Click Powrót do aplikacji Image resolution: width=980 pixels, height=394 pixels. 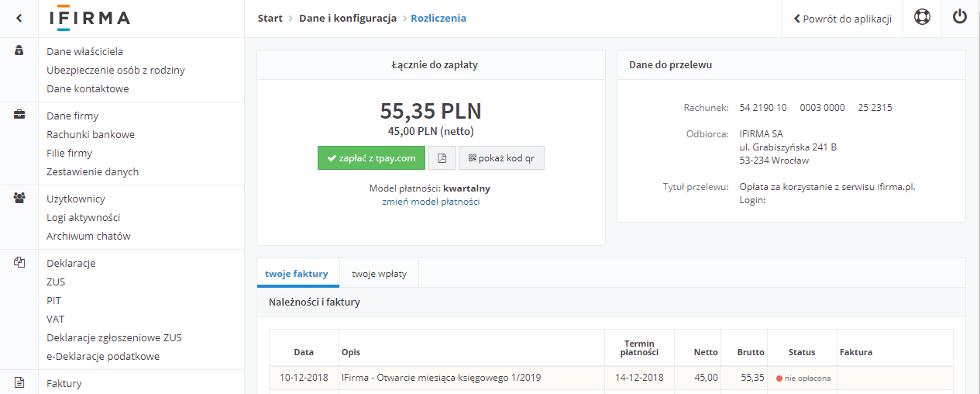point(842,19)
